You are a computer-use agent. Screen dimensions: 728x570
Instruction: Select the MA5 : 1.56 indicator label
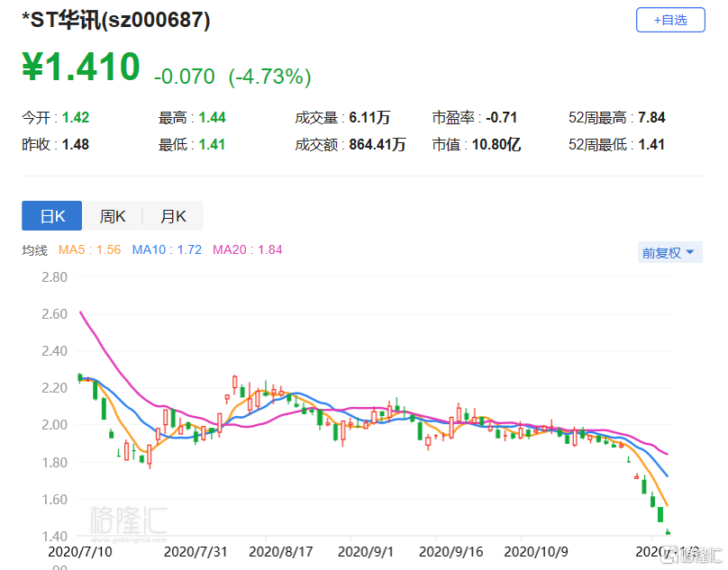coord(89,249)
